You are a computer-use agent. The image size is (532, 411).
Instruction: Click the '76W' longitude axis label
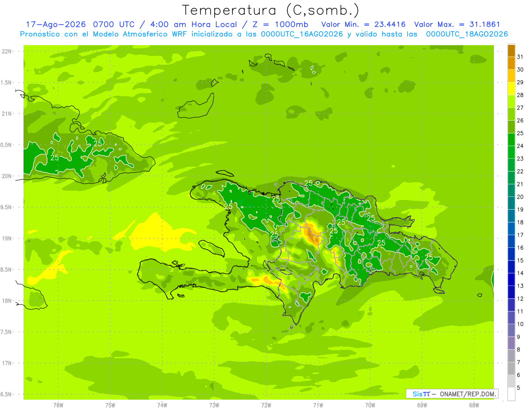tap(58, 405)
